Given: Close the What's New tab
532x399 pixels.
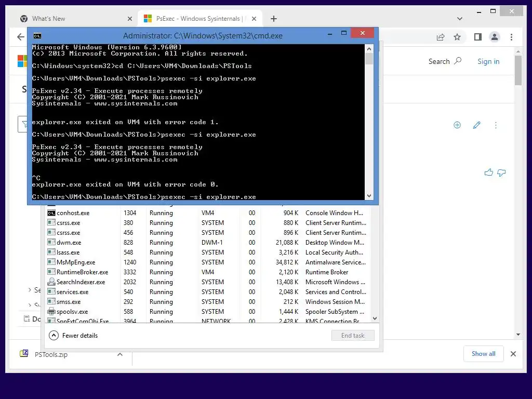Looking at the screenshot, I should point(129,19).
